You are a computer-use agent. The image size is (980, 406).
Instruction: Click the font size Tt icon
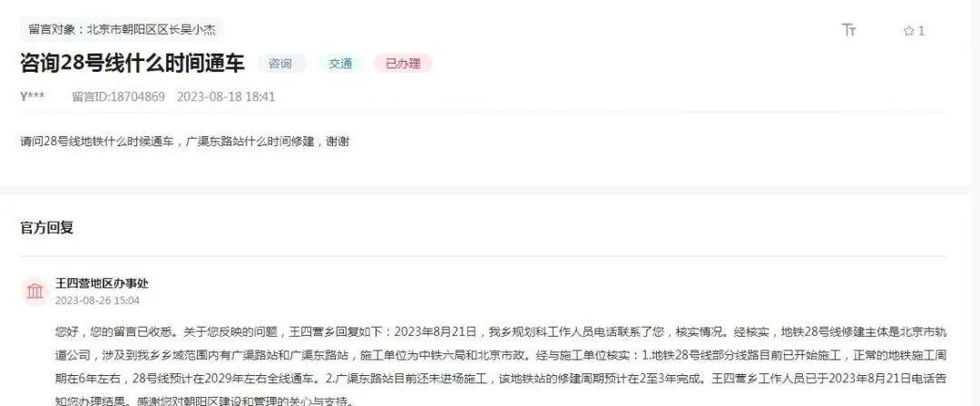[x=848, y=30]
